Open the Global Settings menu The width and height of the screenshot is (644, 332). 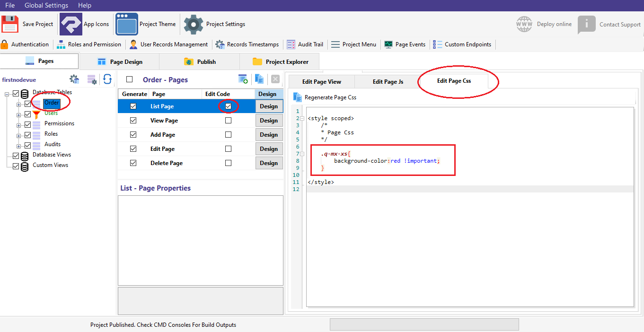[46, 5]
